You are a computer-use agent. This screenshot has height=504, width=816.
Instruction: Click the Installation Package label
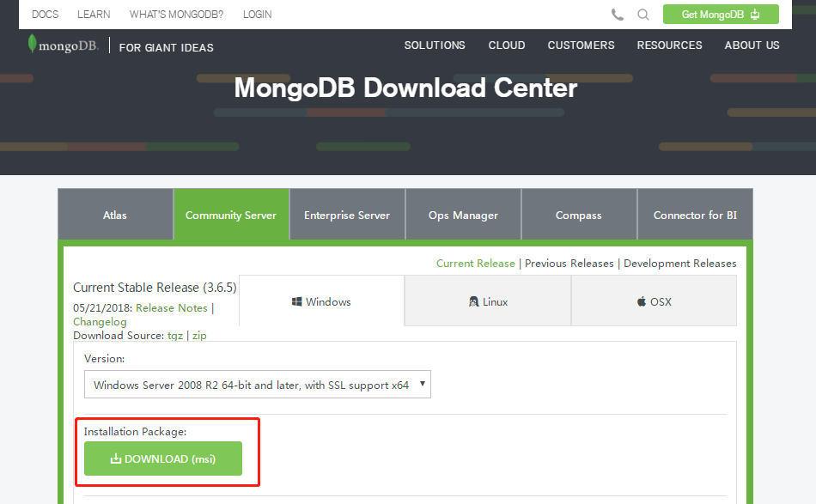click(136, 432)
